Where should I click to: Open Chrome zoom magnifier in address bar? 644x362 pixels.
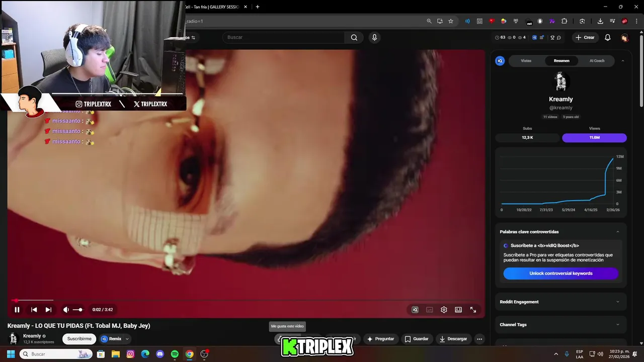[429, 21]
